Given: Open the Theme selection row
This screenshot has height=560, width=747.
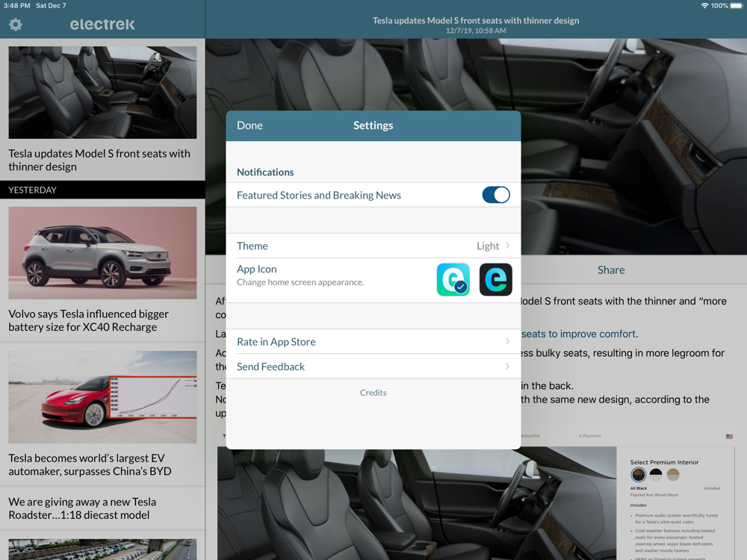Looking at the screenshot, I should [x=373, y=246].
